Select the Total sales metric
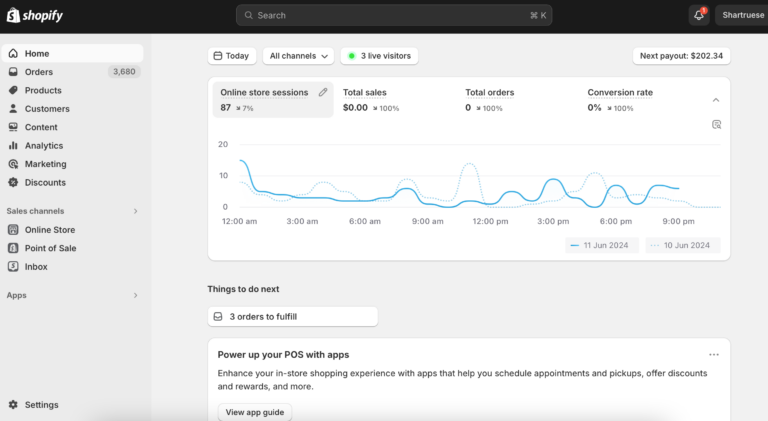Viewport: 768px width, 421px height. point(365,93)
